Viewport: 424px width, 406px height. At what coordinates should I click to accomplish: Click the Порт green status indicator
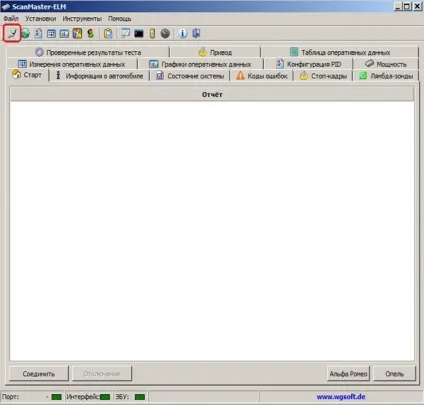pos(57,397)
